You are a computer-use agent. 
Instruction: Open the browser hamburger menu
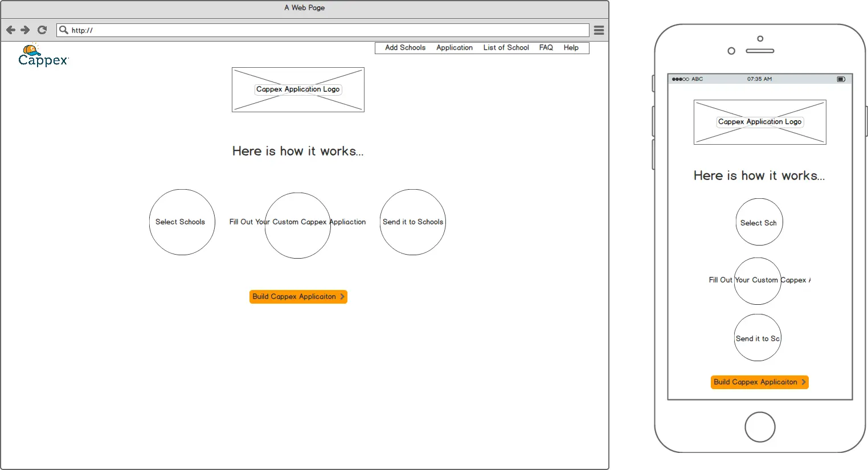[599, 30]
